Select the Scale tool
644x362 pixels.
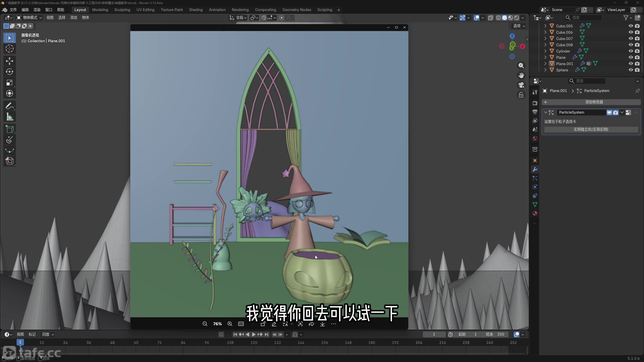click(x=10, y=83)
